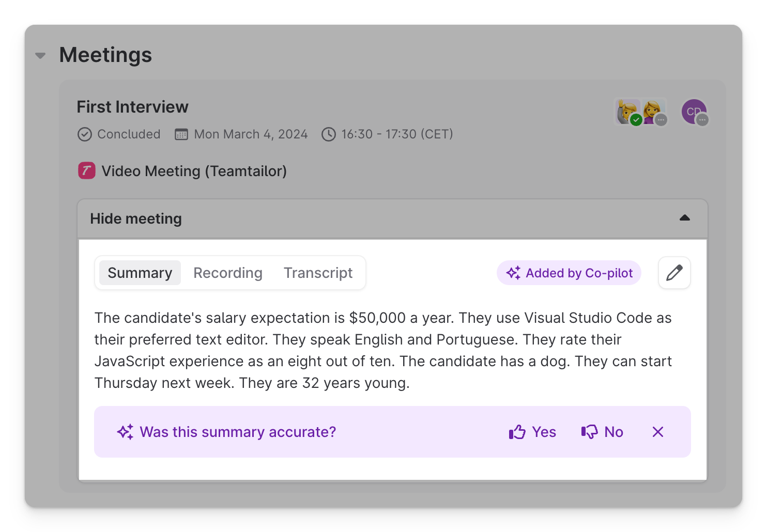Viewport: 767px width, 532px height.
Task: Click the pencil icon to edit summary
Action: 674,273
